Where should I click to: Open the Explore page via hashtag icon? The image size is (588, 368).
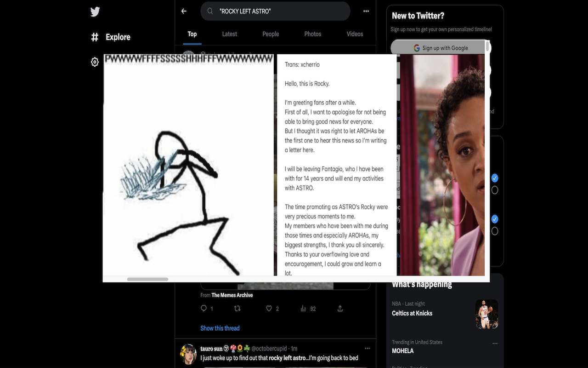95,37
